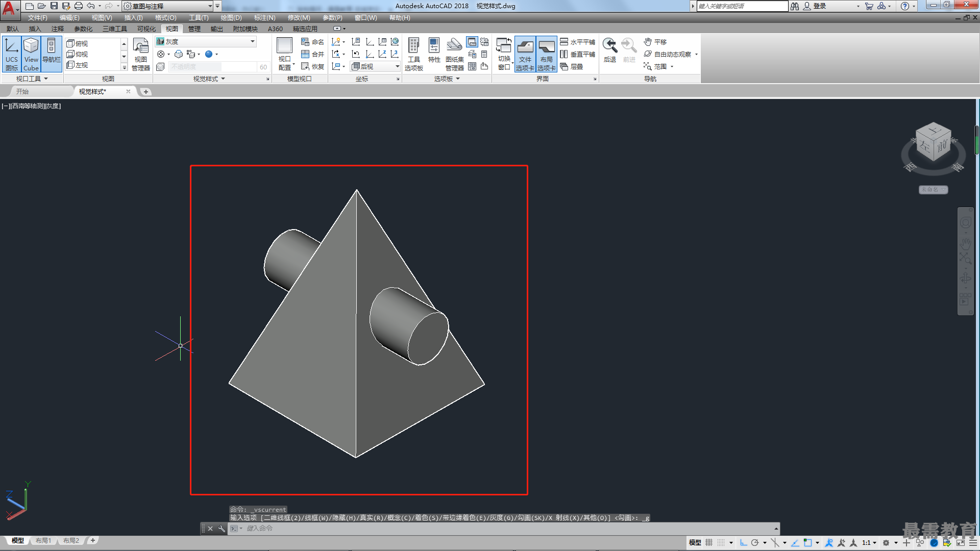Click the customization hamburger icon in status bar
The image size is (980, 551).
(x=973, y=542)
